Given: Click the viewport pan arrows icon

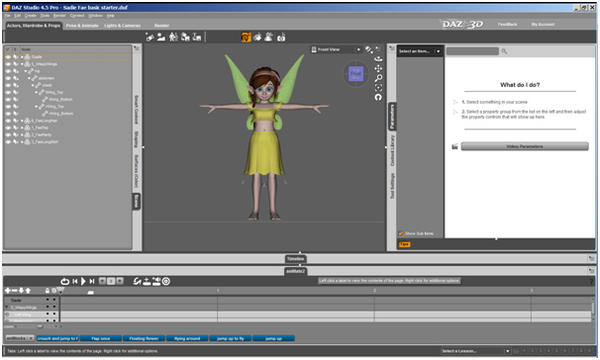Looking at the screenshot, I should coord(378,68).
